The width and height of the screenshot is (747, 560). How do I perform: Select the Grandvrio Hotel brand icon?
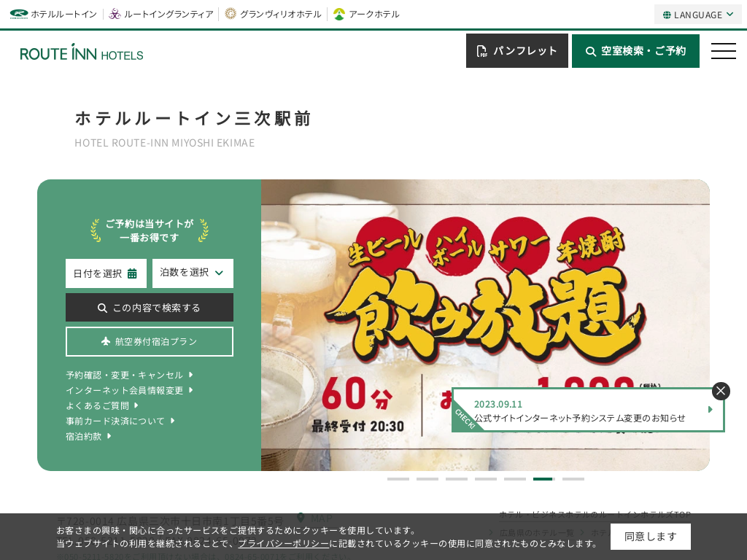[x=230, y=15]
